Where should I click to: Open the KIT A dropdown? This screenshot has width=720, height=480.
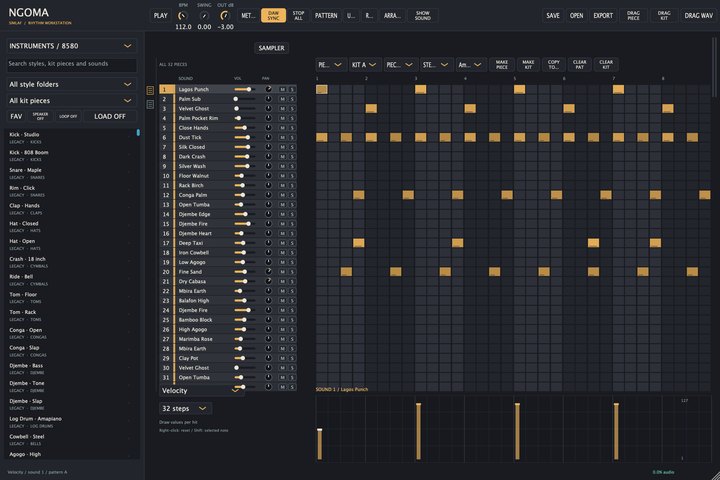364,65
